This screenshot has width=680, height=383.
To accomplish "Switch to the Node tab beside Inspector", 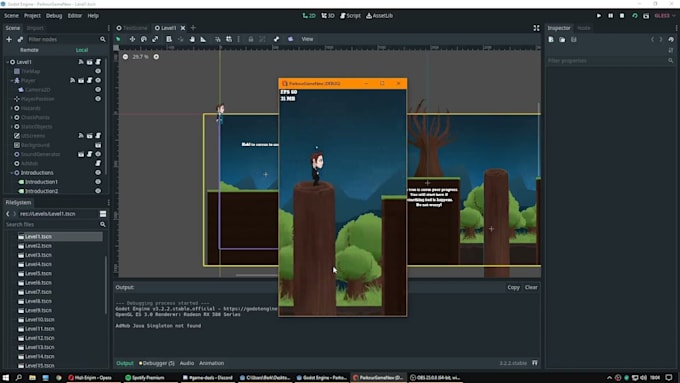I will [x=584, y=28].
